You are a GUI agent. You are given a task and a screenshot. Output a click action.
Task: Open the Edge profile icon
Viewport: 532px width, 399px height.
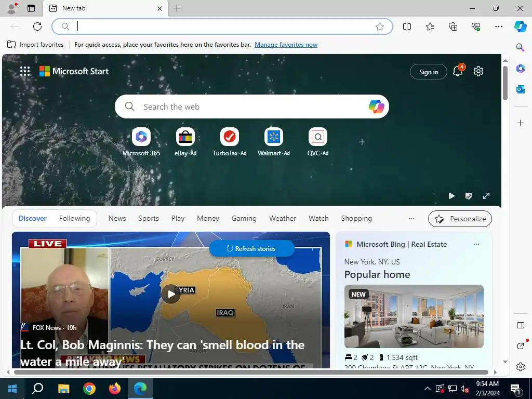pyautogui.click(x=12, y=8)
